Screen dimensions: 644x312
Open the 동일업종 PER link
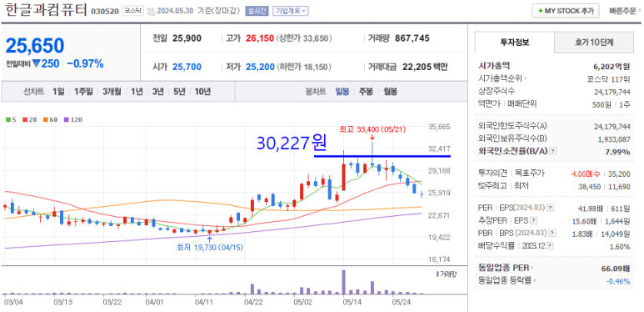(x=504, y=268)
